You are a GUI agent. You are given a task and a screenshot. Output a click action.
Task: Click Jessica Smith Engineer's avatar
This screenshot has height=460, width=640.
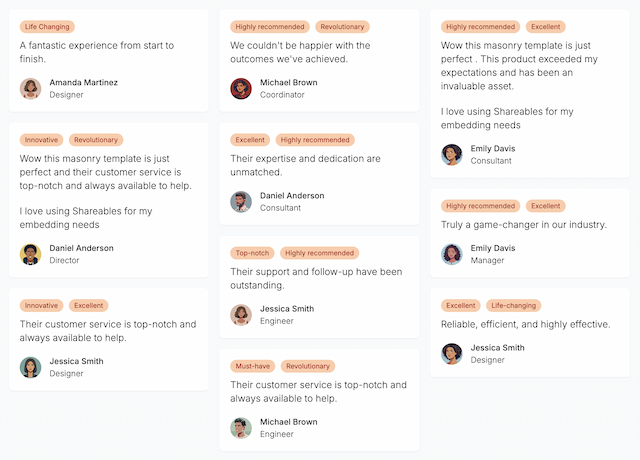[x=241, y=315]
